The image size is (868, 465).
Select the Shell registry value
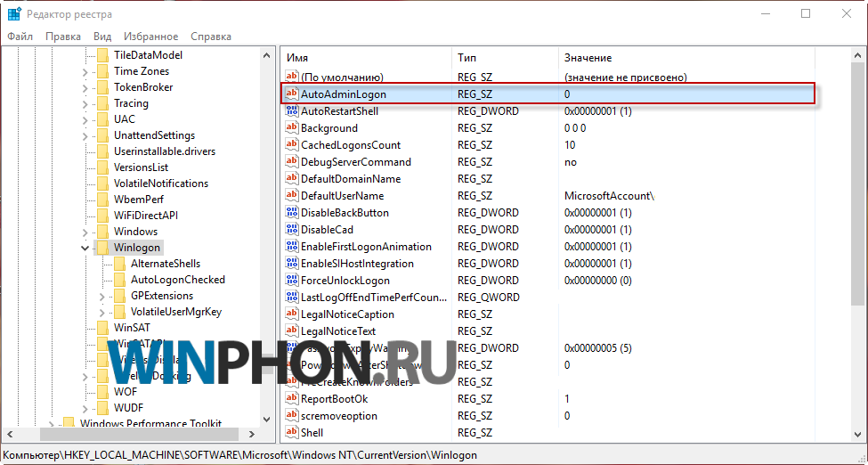point(312,433)
